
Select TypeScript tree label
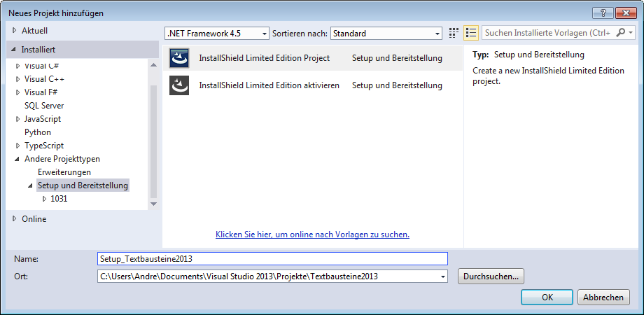pos(44,146)
